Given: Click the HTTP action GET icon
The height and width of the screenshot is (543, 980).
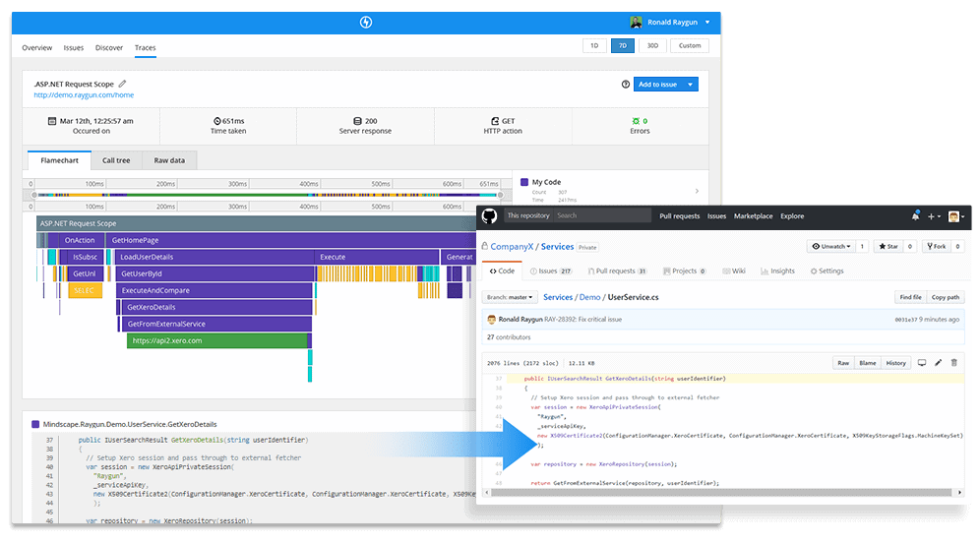Looking at the screenshot, I should [x=495, y=121].
